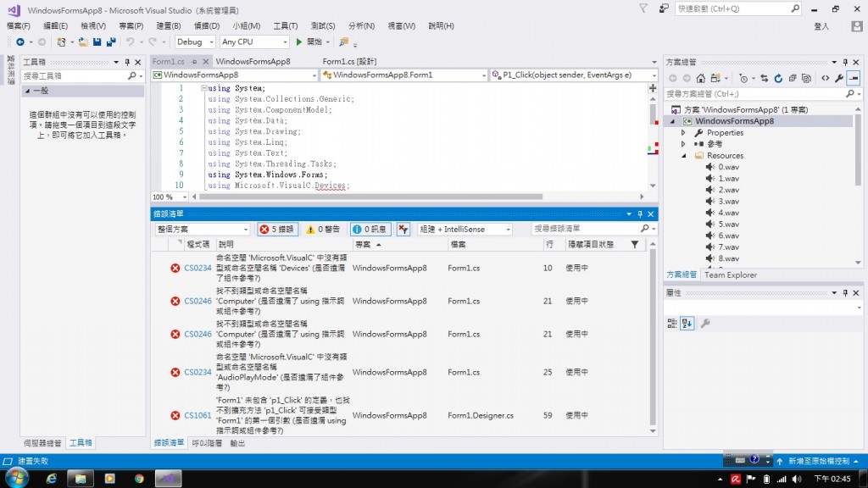Click the Refresh icon in Solution Explorer
This screenshot has width=868, height=488.
coord(778,79)
